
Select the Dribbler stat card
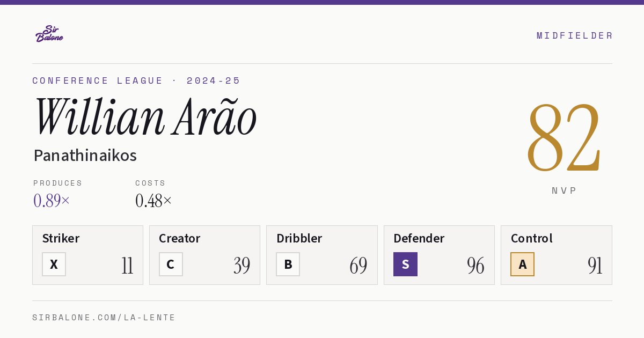(322, 255)
